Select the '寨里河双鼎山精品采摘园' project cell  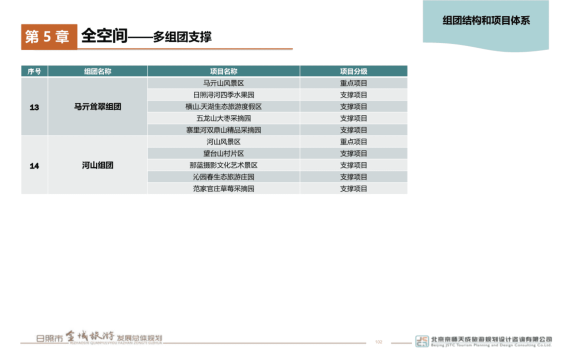pos(224,130)
